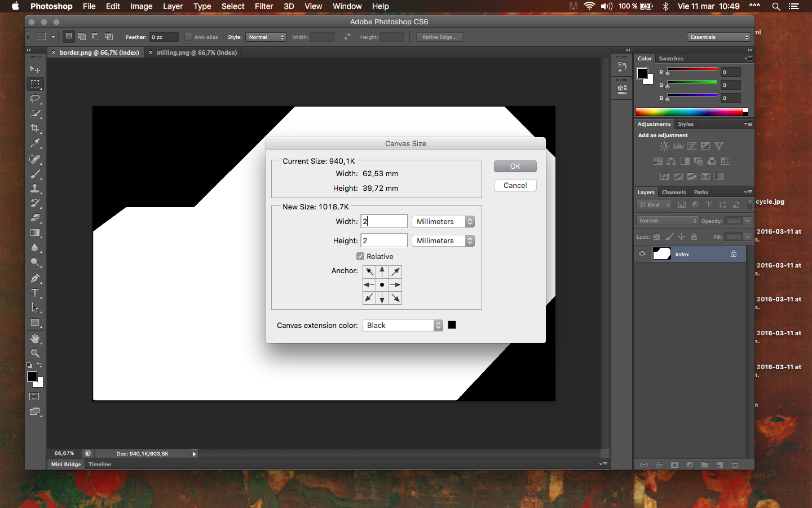Select the Rectangular Marquee tool

coord(35,84)
